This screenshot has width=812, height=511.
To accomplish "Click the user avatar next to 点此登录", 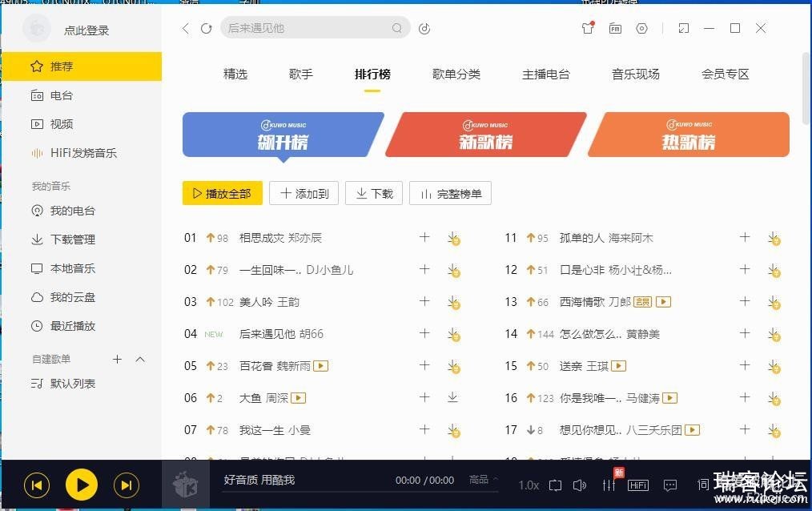I will tap(37, 28).
